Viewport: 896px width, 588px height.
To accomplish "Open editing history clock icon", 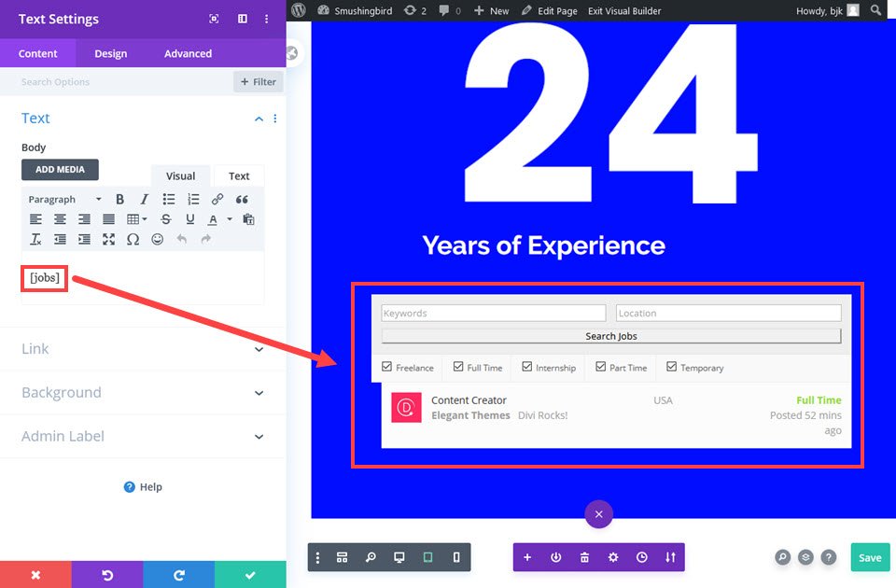I will [642, 557].
